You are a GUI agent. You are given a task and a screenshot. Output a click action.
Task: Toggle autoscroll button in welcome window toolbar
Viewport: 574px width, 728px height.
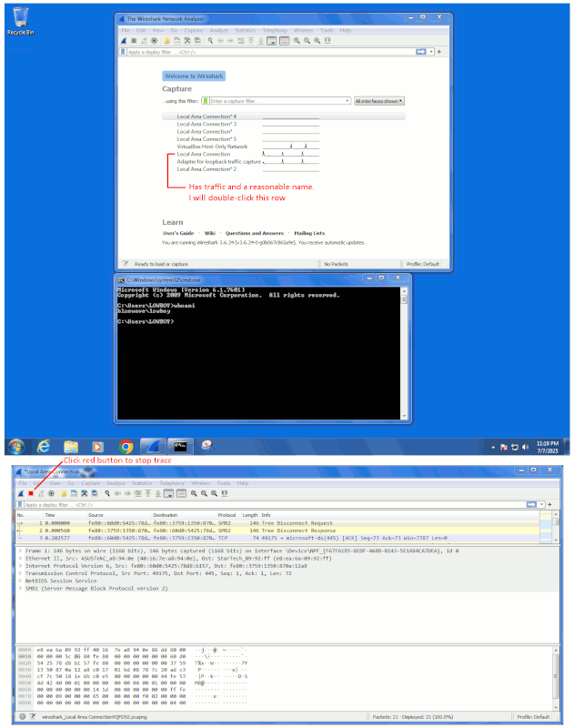[272, 41]
